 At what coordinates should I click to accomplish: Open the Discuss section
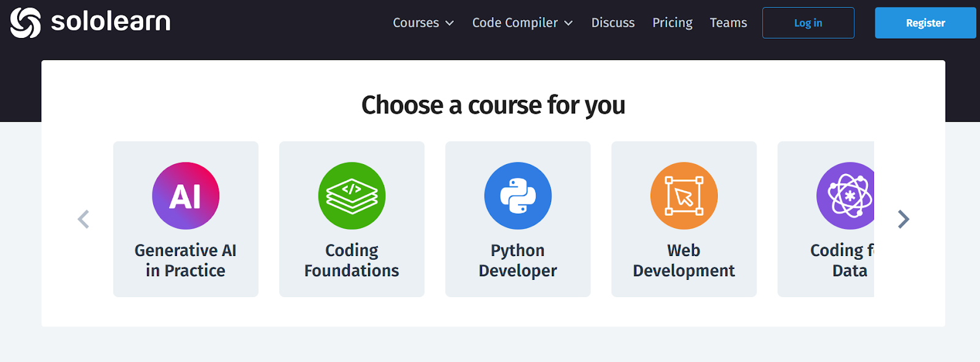point(612,23)
